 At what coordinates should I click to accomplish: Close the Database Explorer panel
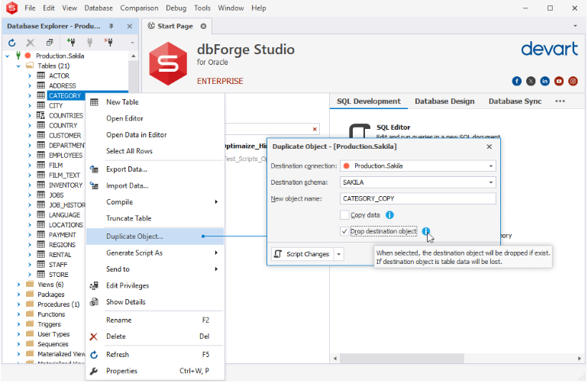click(129, 26)
